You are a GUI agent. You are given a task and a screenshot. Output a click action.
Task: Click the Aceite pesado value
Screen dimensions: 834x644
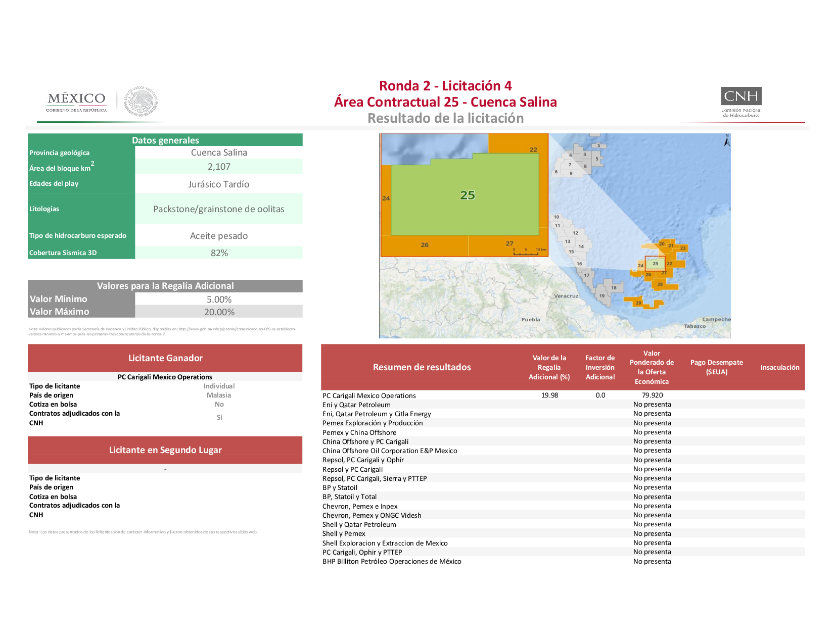pos(219,236)
